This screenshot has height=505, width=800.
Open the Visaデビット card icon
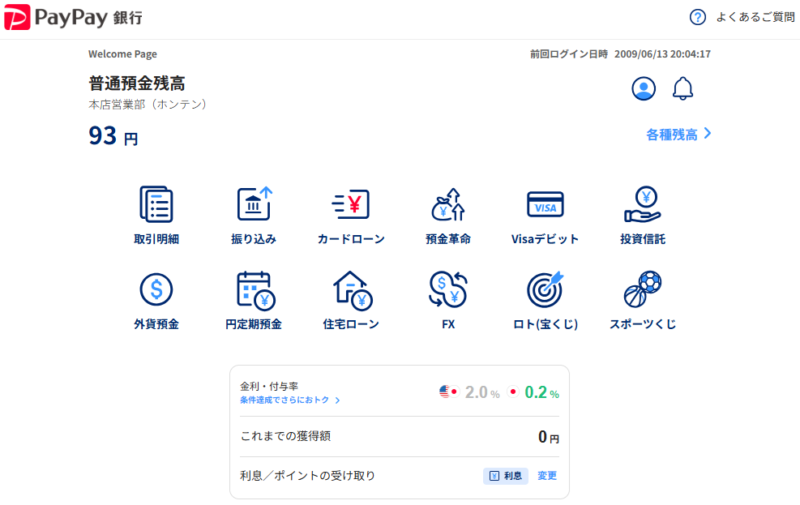(545, 205)
